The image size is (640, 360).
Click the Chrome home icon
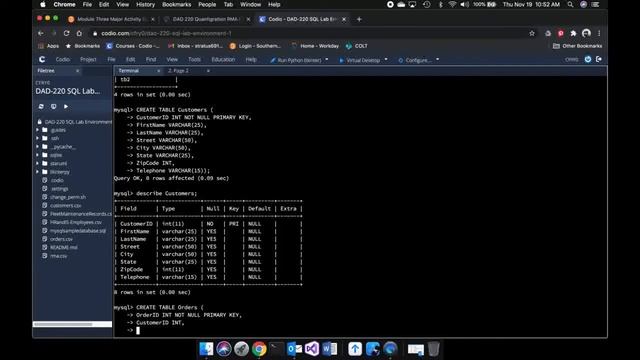pos(79,33)
